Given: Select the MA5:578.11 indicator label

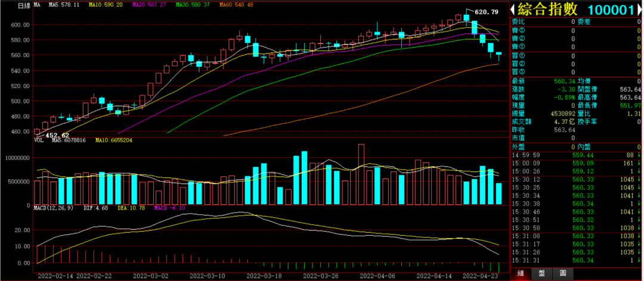Looking at the screenshot, I should [x=63, y=5].
